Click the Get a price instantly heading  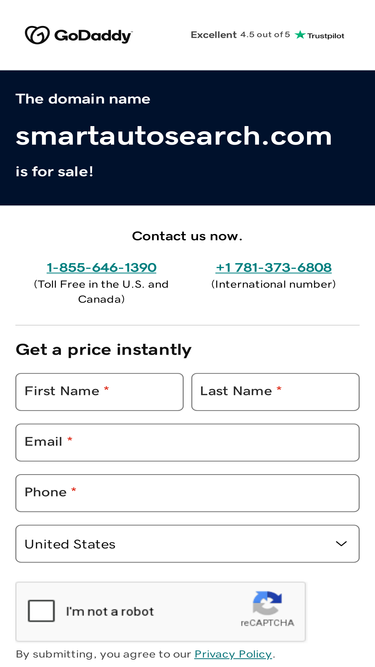(103, 350)
